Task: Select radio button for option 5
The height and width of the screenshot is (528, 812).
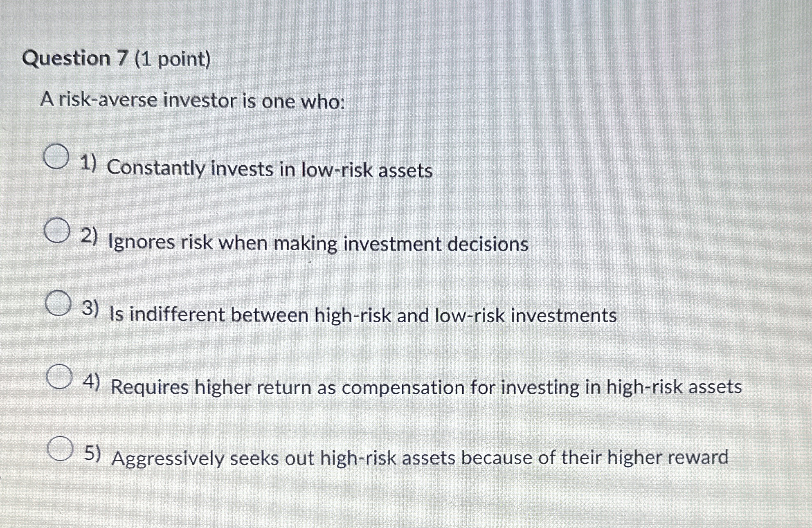Action: click(61, 449)
